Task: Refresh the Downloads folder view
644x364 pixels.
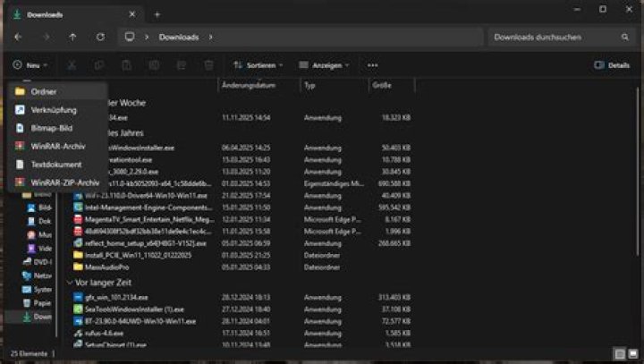Action: (100, 37)
